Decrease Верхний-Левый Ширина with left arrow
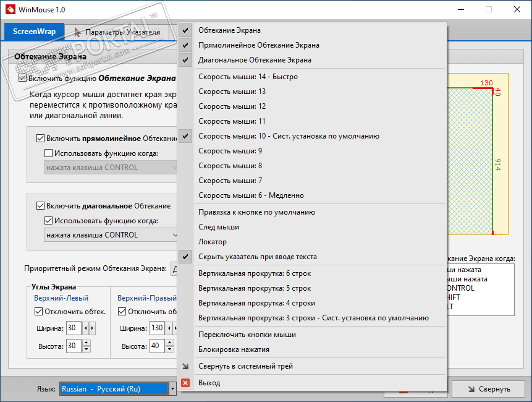 (86, 328)
